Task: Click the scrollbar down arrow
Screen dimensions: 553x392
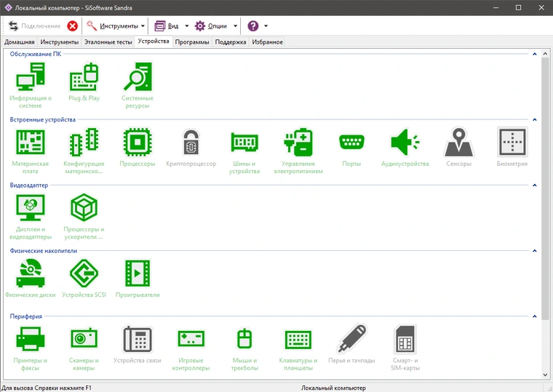Action: pyautogui.click(x=545, y=375)
